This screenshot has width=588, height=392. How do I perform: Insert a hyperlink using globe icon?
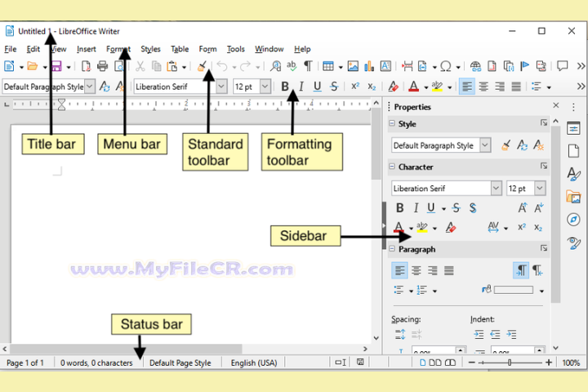tap(475, 66)
